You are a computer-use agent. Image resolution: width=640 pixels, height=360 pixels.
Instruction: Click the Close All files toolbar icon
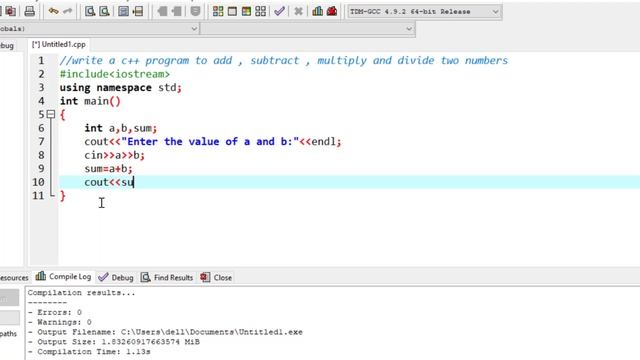(11, 11)
